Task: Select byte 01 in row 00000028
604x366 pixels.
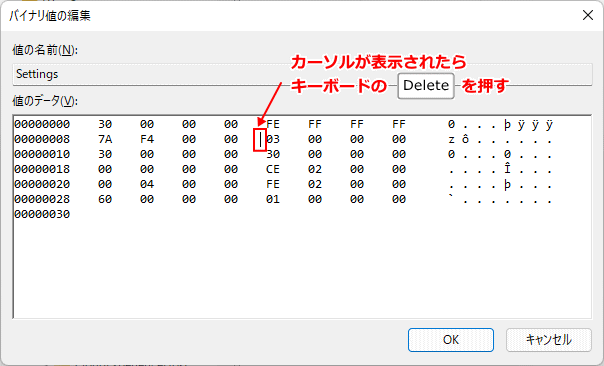Action: [273, 199]
